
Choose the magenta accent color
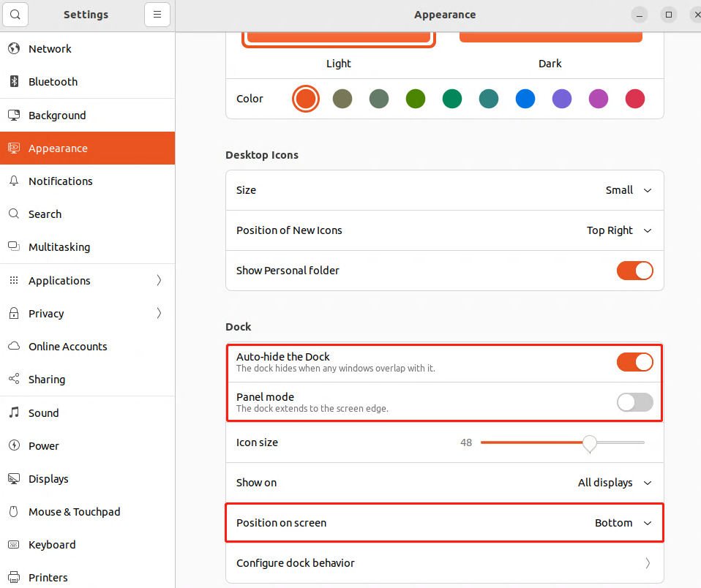click(598, 99)
